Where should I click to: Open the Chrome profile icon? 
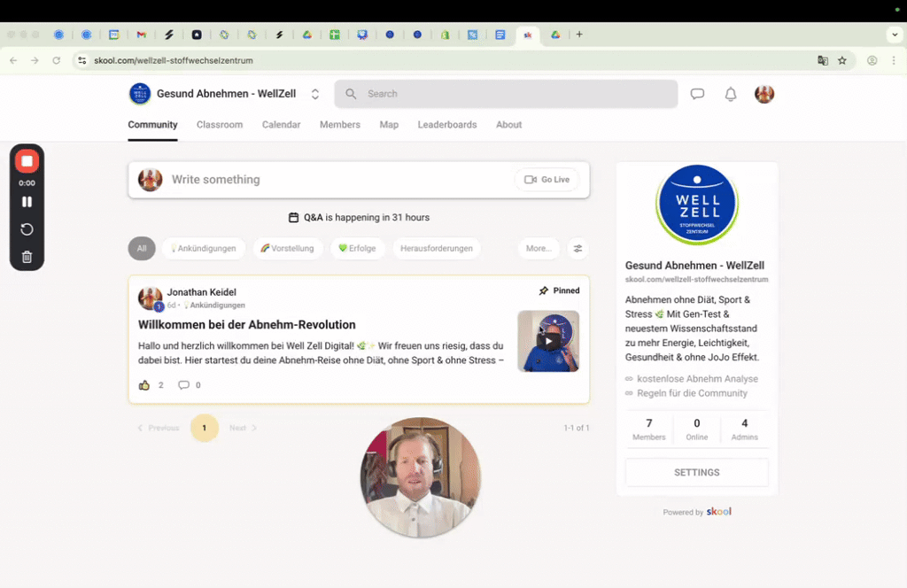coord(872,61)
